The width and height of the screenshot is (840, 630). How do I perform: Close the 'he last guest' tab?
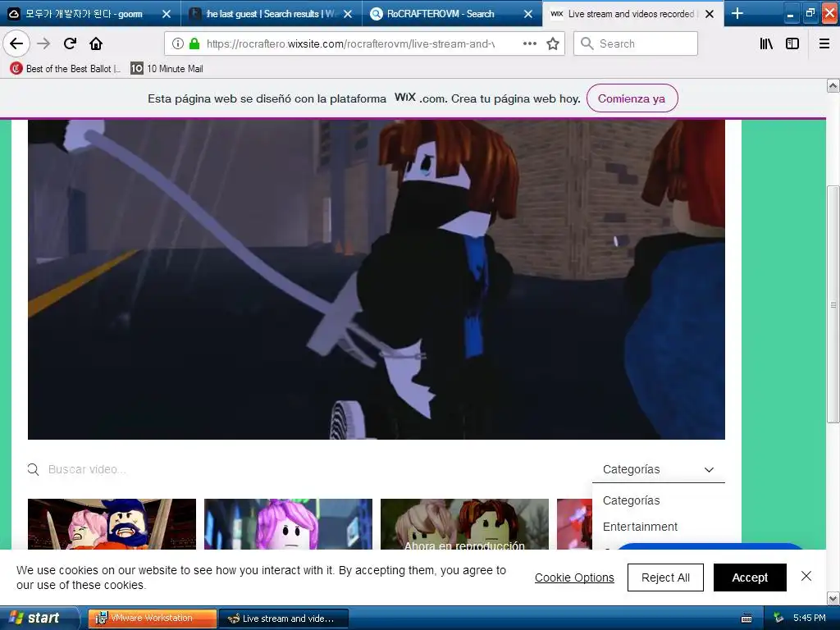(348, 14)
